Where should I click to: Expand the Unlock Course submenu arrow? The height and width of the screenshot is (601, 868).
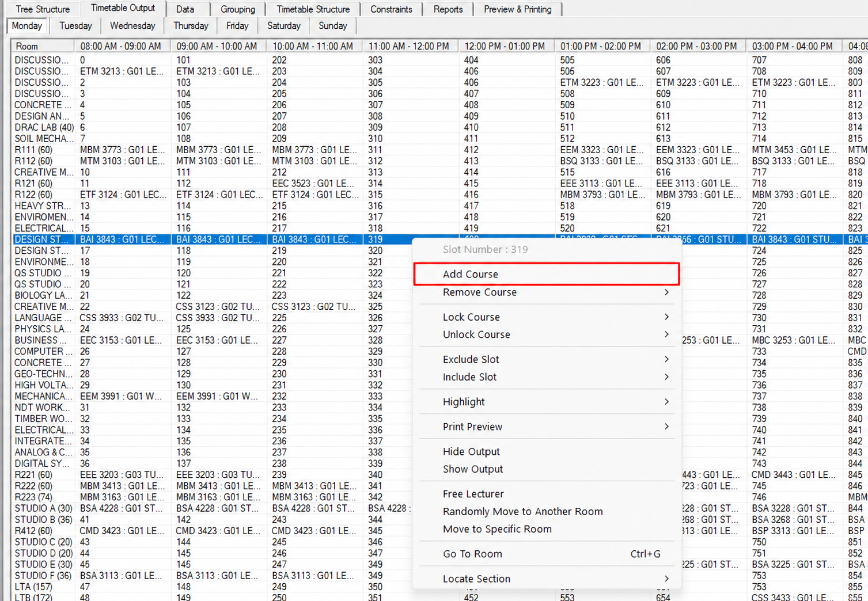[666, 334]
